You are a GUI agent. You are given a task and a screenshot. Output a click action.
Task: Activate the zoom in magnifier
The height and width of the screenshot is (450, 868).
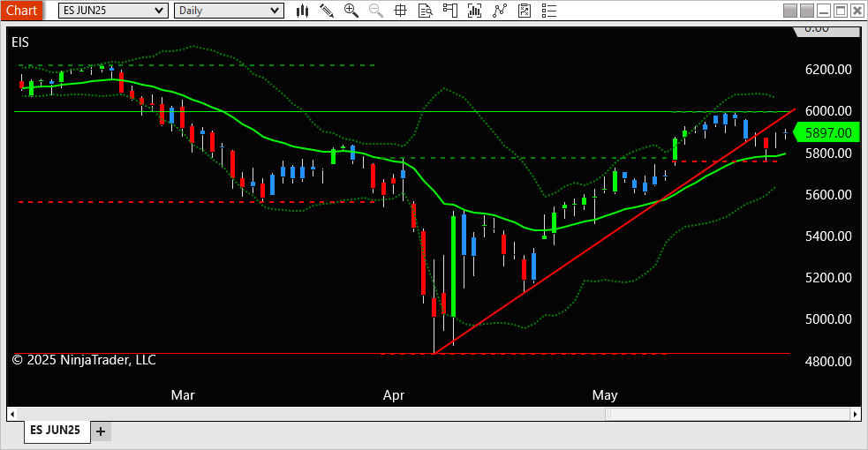pyautogui.click(x=351, y=11)
